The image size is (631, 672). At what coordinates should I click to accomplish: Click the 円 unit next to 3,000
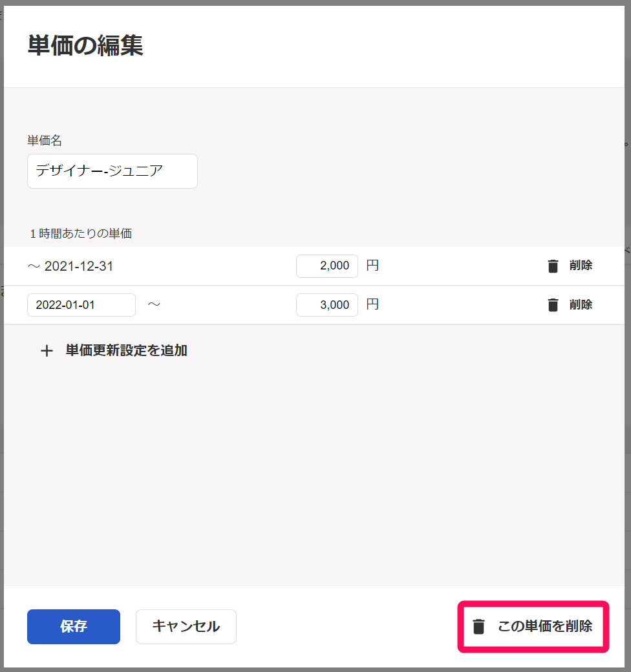tap(372, 304)
